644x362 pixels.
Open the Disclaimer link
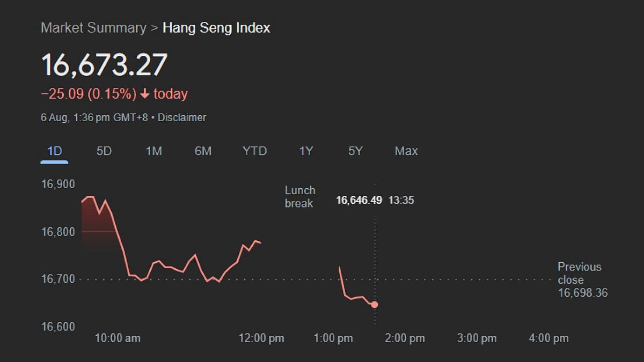click(181, 117)
